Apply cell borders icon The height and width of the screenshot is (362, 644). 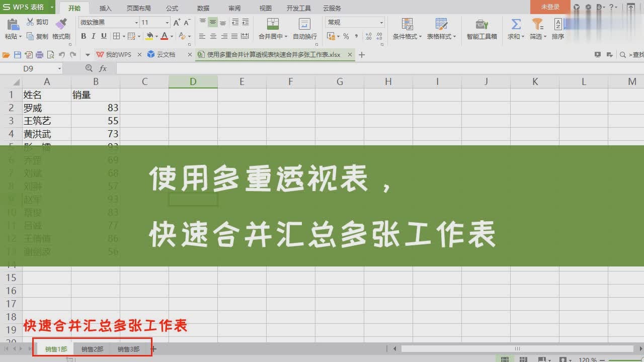pyautogui.click(x=116, y=36)
